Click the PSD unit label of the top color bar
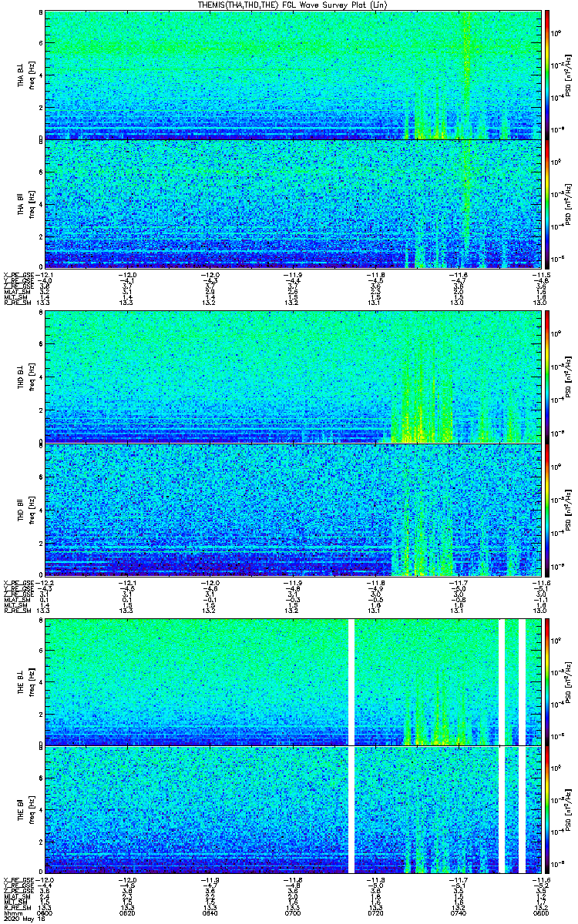Screen dimensions: 578x924 click(x=567, y=74)
